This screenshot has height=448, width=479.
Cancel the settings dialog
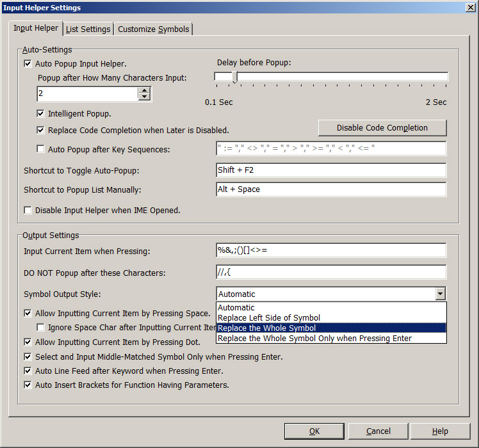[378, 431]
